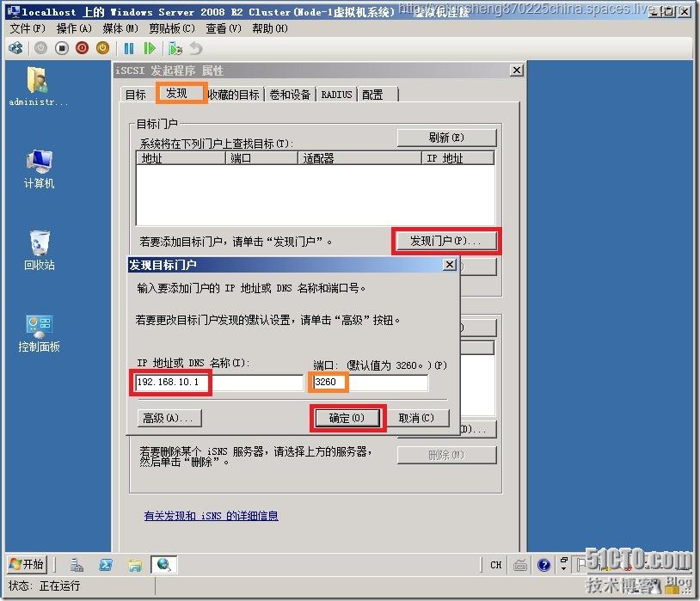
Task: Select the 控制面板 desktop icon
Action: [39, 333]
